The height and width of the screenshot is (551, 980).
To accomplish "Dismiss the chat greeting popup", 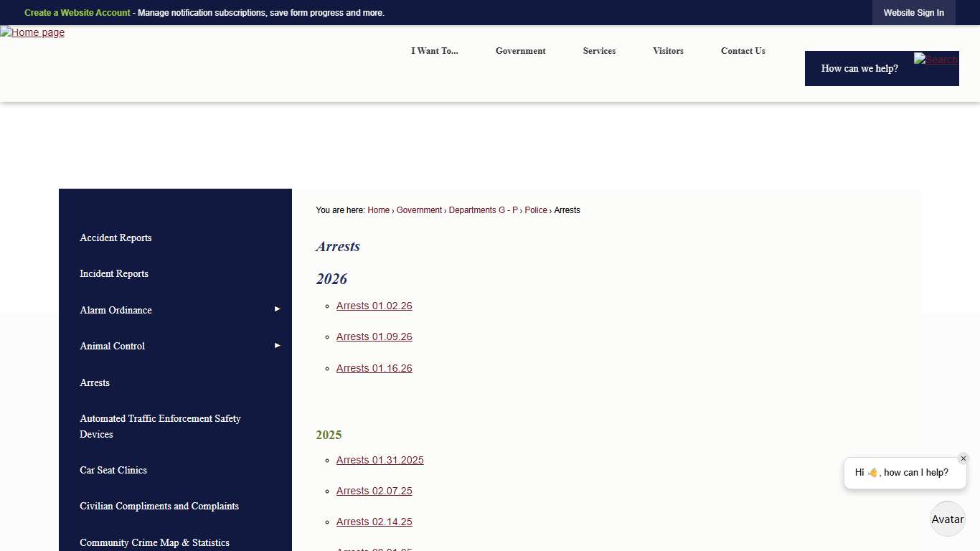I will point(963,458).
